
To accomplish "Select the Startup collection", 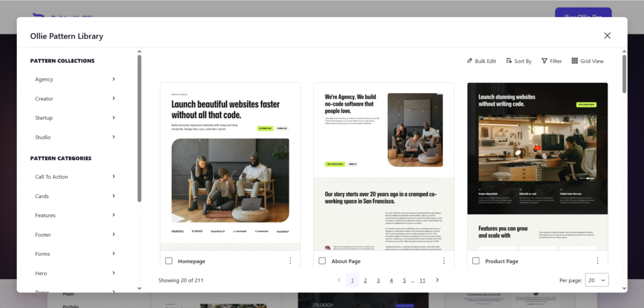I will pyautogui.click(x=75, y=118).
